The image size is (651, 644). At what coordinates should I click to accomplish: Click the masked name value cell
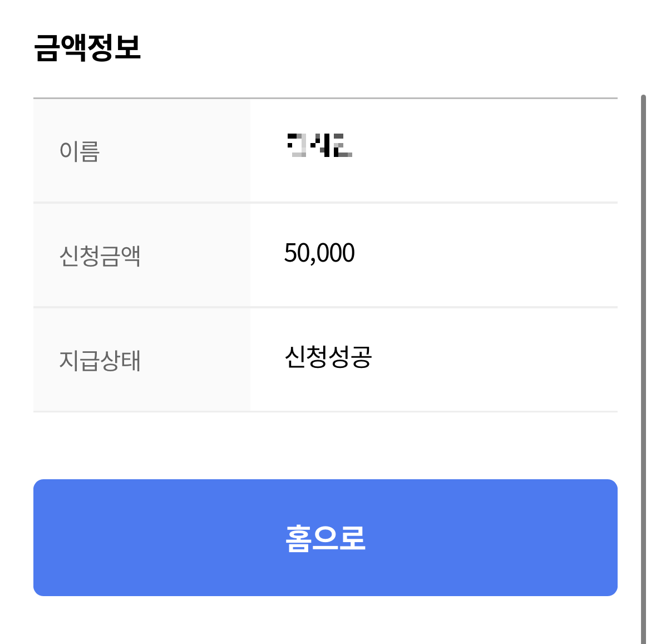[x=319, y=149]
